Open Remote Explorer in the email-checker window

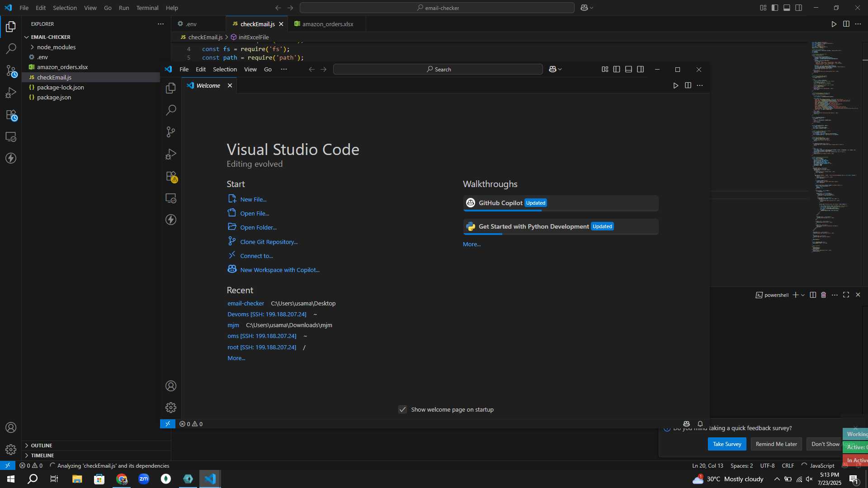click(x=11, y=137)
